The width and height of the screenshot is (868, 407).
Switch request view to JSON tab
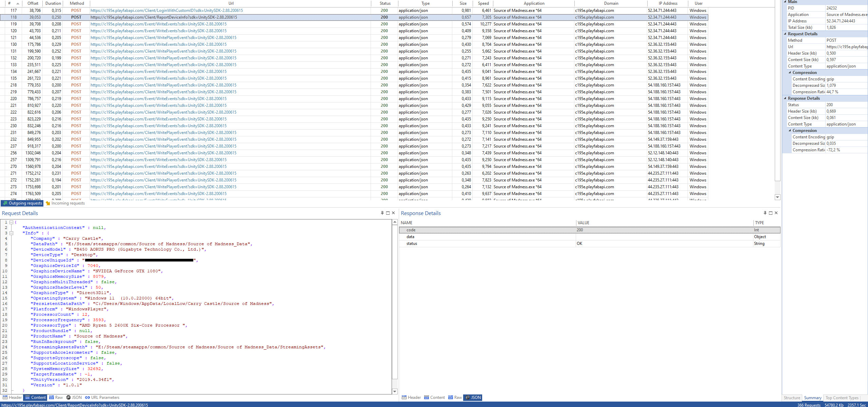[x=74, y=398]
